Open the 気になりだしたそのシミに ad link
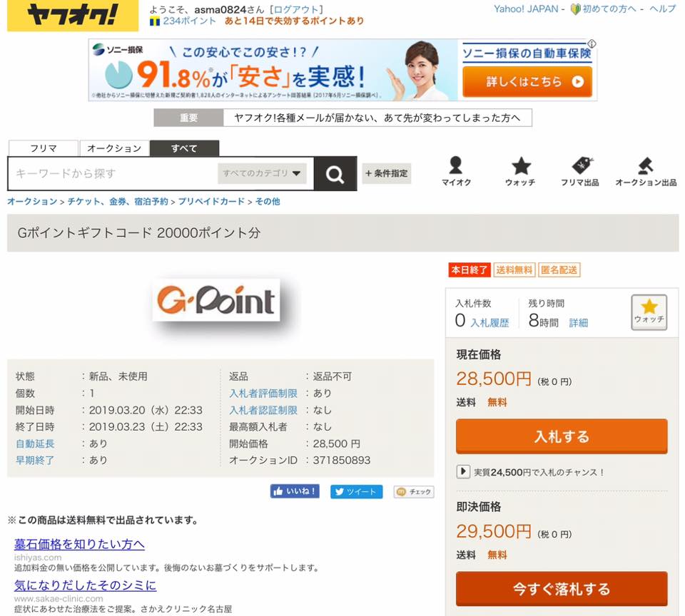Viewport: 685px width, 616px height. pyautogui.click(x=85, y=585)
